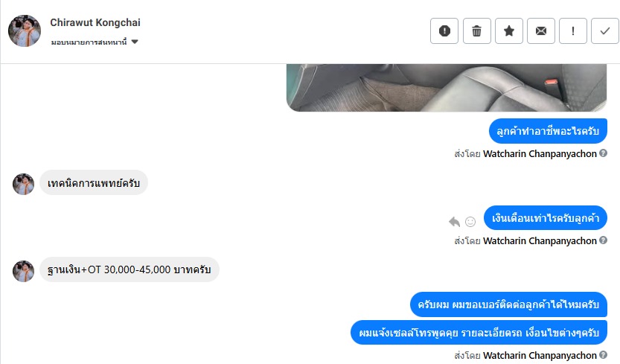620x364 pixels.
Task: Flag the conversation with the exclamation mark button
Action: pos(573,31)
